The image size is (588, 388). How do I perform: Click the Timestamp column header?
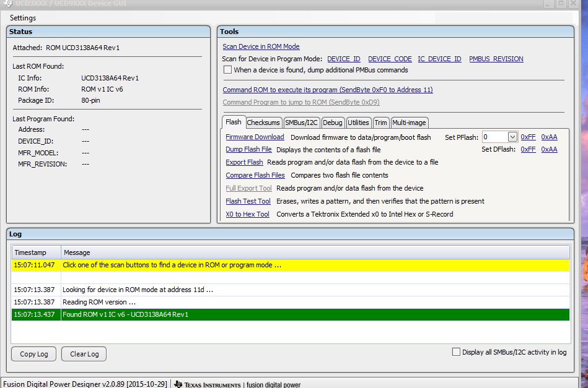point(36,252)
